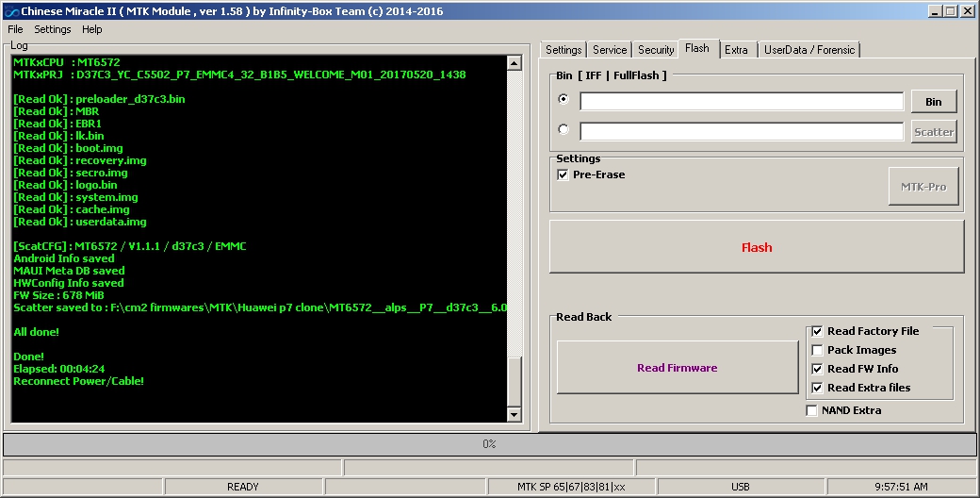Image resolution: width=980 pixels, height=498 pixels.
Task: Click log line '[Read Ok] : lk.bin'
Action: click(x=58, y=136)
